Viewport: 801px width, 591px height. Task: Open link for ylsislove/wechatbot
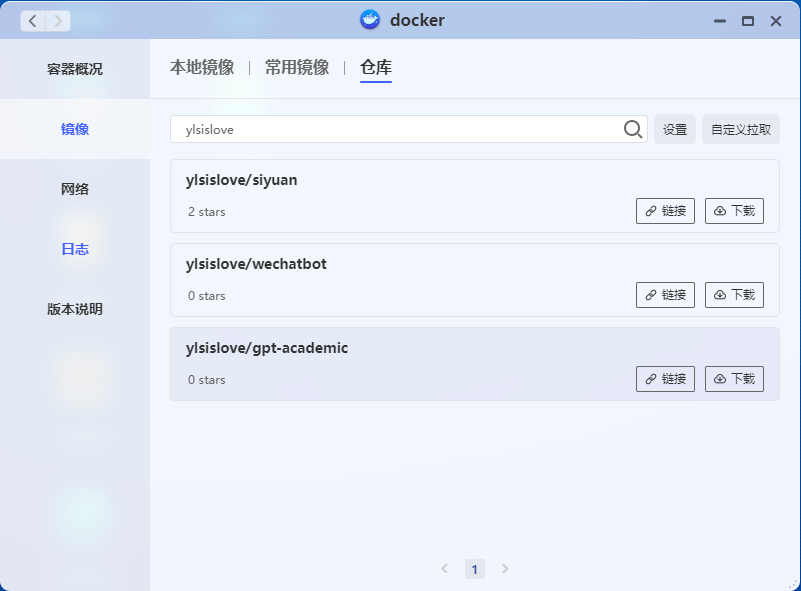point(665,295)
